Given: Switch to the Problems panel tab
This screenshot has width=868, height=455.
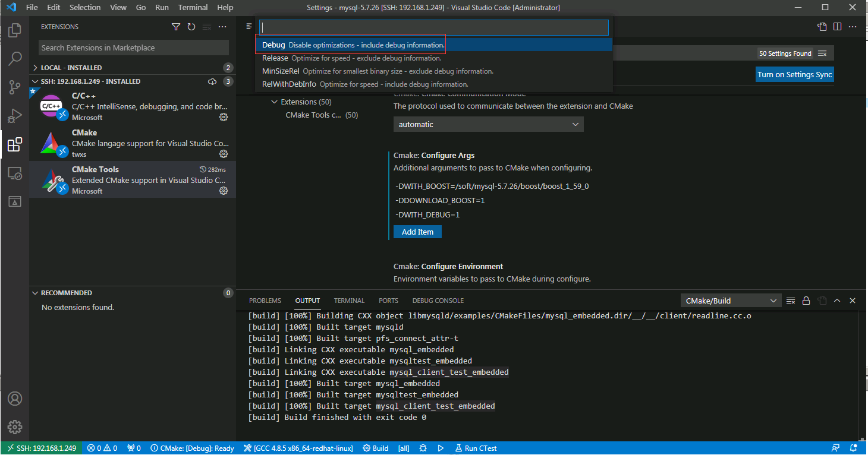Looking at the screenshot, I should (x=265, y=301).
